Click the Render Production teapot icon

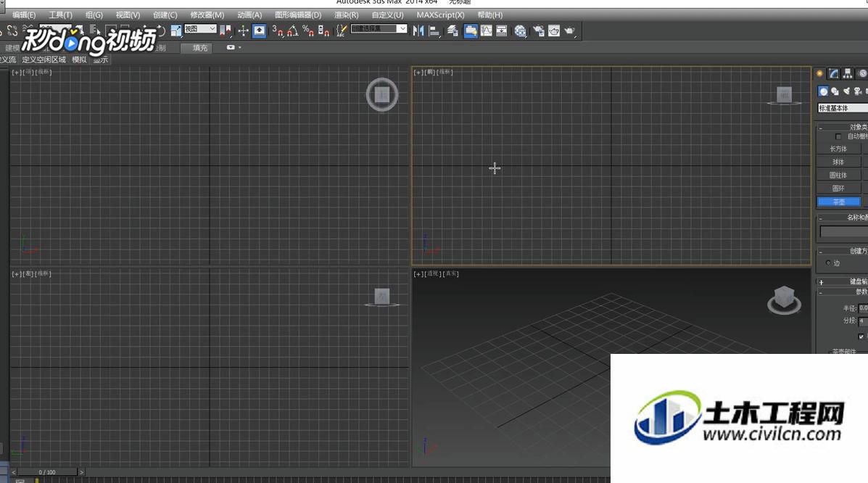(570, 31)
